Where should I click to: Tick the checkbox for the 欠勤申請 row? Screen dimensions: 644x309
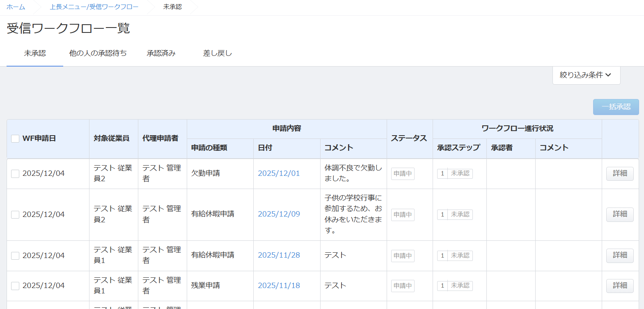15,174
